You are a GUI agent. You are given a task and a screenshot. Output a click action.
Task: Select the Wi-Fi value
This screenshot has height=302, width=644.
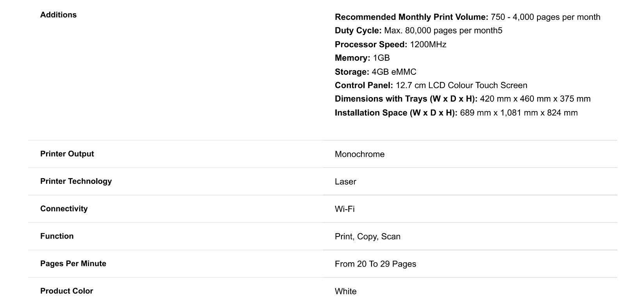click(345, 209)
